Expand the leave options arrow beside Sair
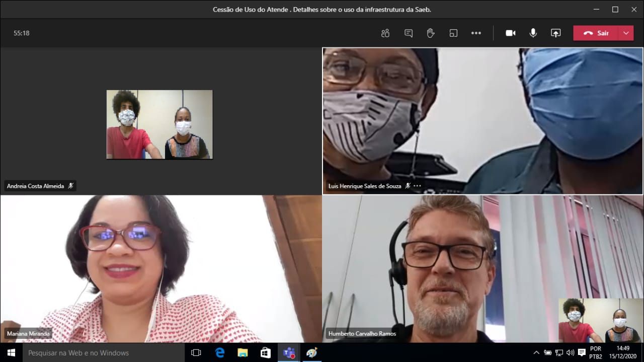Viewport: 644px width, 362px height. click(626, 33)
